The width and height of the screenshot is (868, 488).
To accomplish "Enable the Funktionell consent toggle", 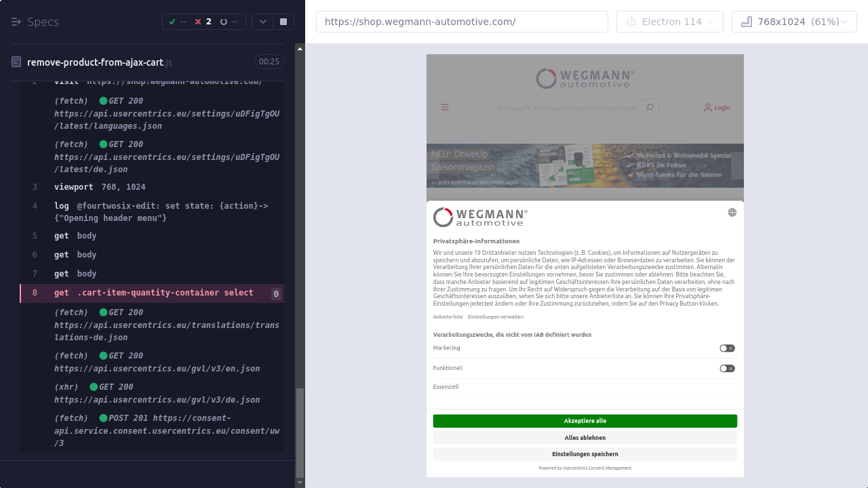I will coord(727,369).
